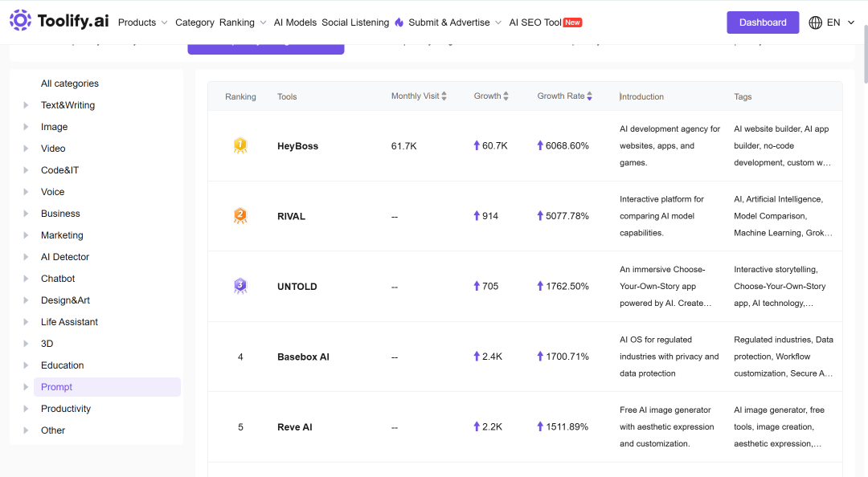This screenshot has height=477, width=868.
Task: Expand the Code&IT category arrow
Action: pyautogui.click(x=26, y=170)
